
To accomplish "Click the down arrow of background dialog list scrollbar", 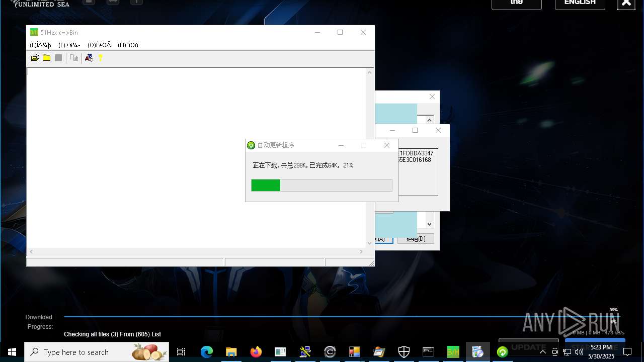I will pos(429,224).
